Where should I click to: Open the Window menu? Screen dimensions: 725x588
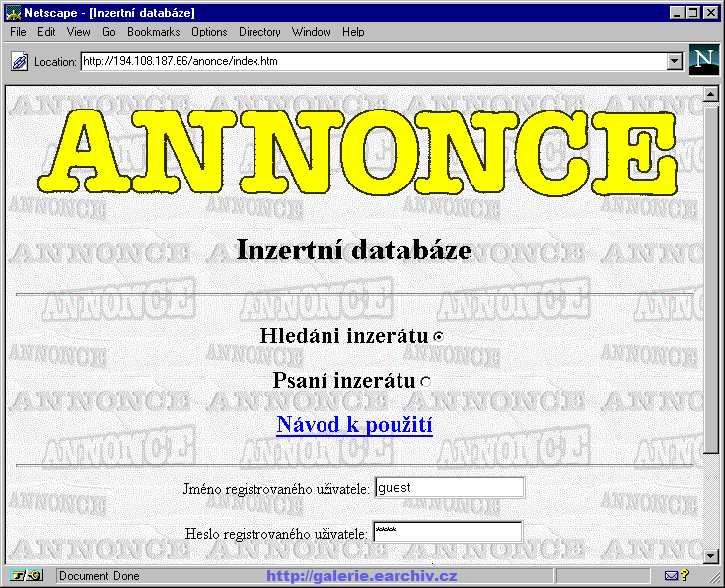[x=311, y=32]
